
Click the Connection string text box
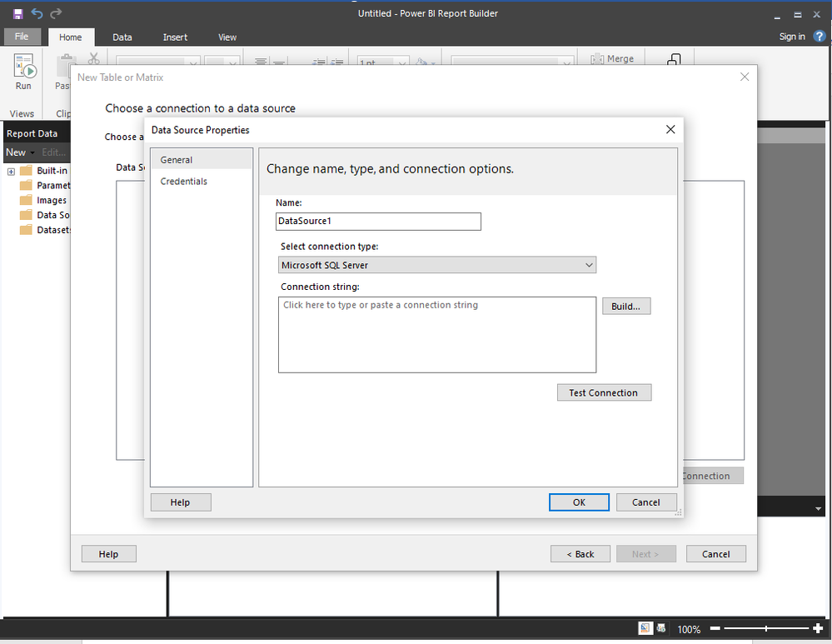tap(436, 334)
